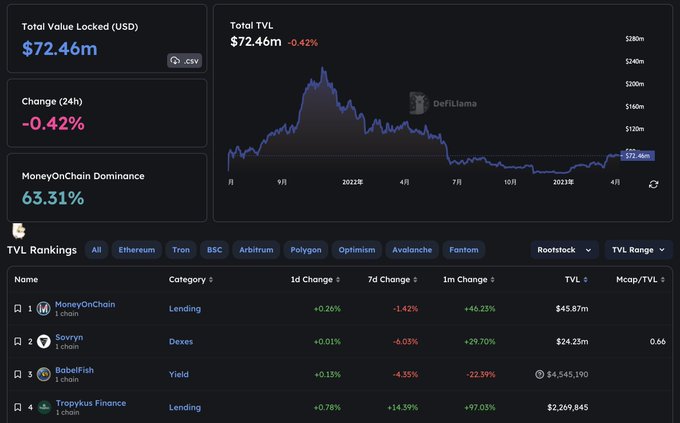Click the 0.66 Mcap/TVL value
680x423 pixels.
pyautogui.click(x=657, y=341)
